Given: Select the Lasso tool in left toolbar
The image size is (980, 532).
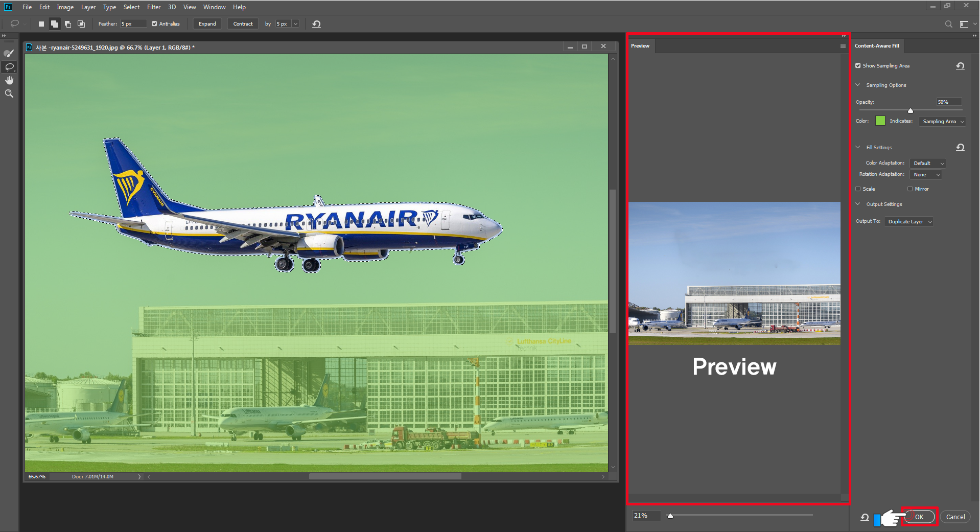Looking at the screenshot, I should coord(9,67).
